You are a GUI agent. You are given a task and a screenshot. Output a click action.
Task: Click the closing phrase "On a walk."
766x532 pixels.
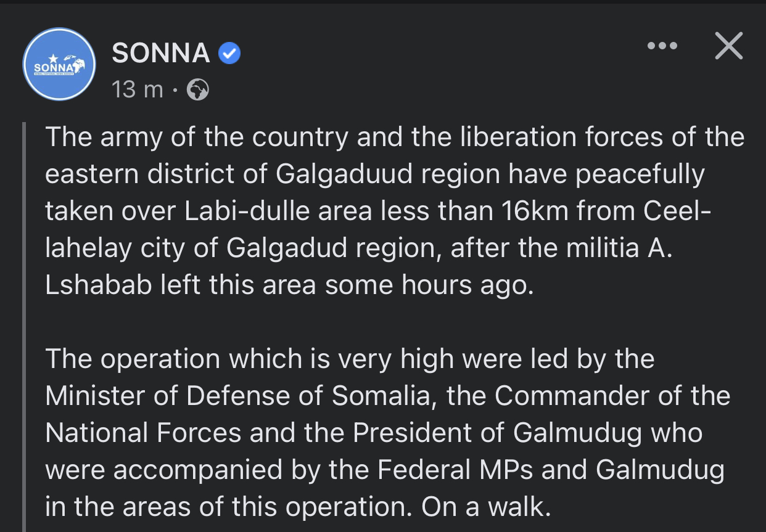click(484, 507)
